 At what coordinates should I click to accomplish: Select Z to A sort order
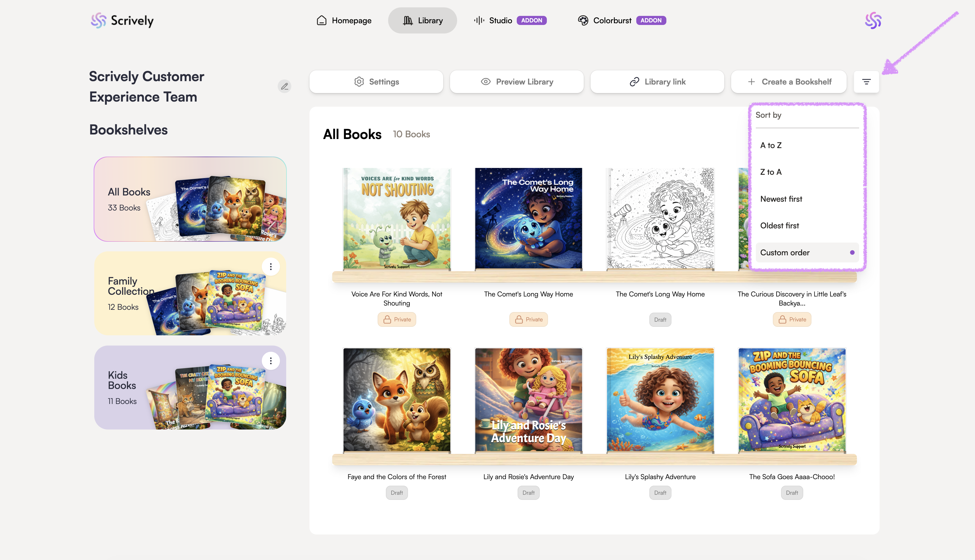pos(771,172)
